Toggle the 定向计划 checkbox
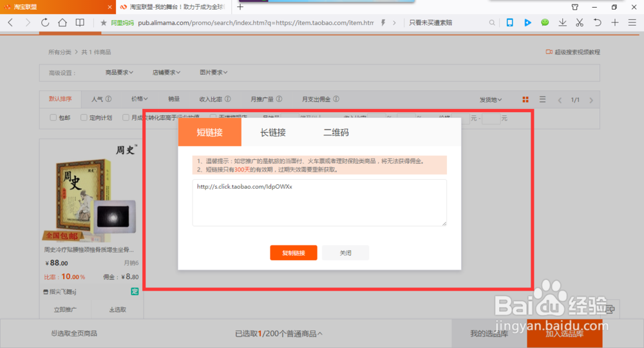 click(x=84, y=117)
